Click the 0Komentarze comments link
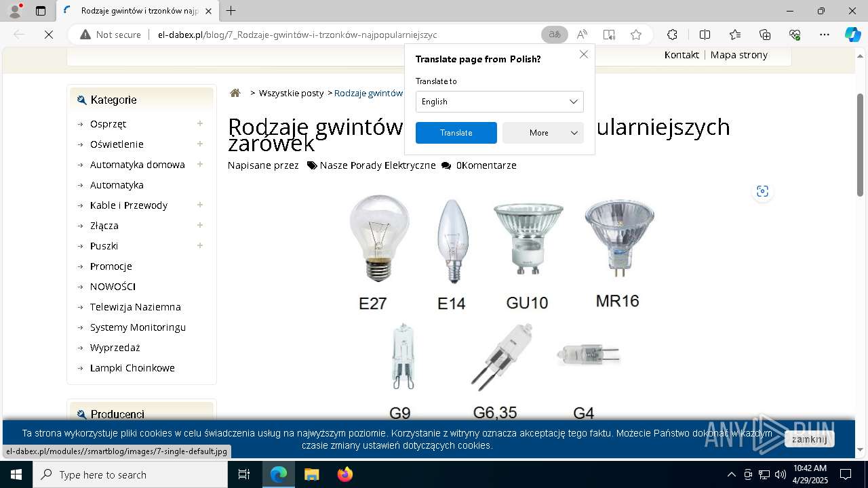This screenshot has height=488, width=868. pyautogui.click(x=486, y=165)
